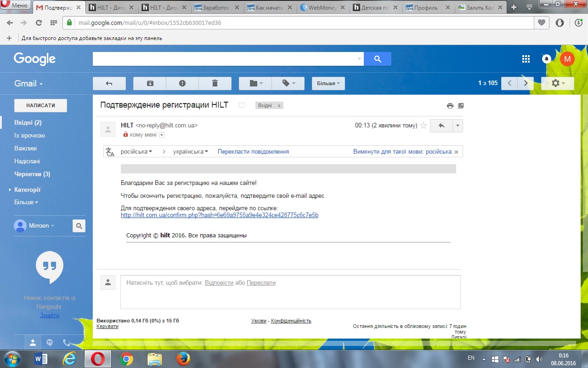
Task: Close the translation bar with x
Action: point(456,152)
